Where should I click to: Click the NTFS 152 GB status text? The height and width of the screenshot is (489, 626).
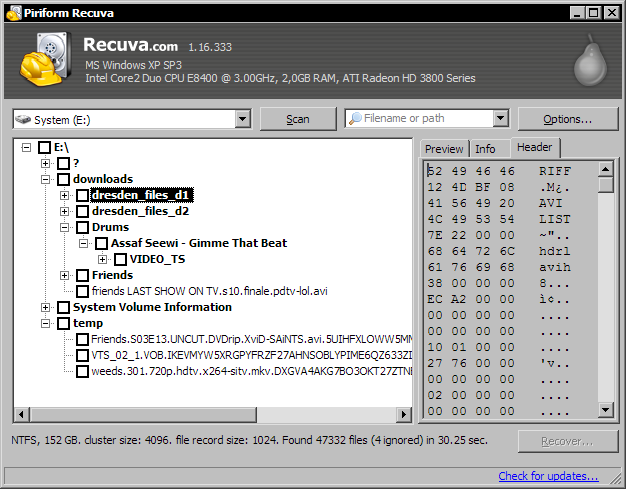[249, 440]
